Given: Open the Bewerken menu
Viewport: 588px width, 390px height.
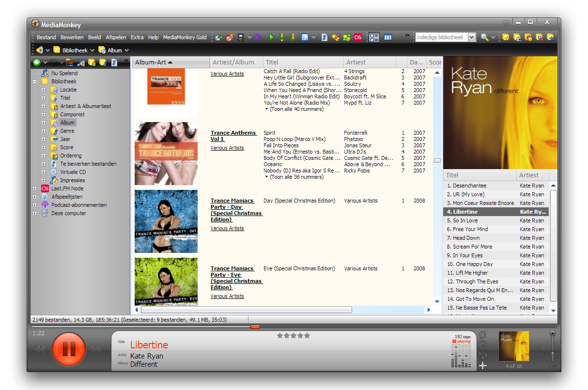Looking at the screenshot, I should coord(72,37).
